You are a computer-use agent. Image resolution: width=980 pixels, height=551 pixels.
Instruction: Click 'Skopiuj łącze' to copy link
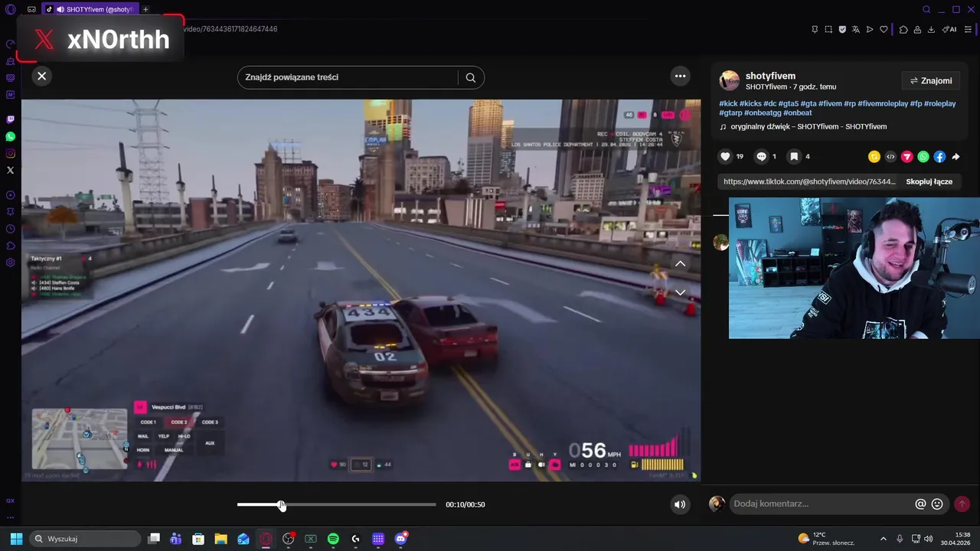(x=929, y=182)
